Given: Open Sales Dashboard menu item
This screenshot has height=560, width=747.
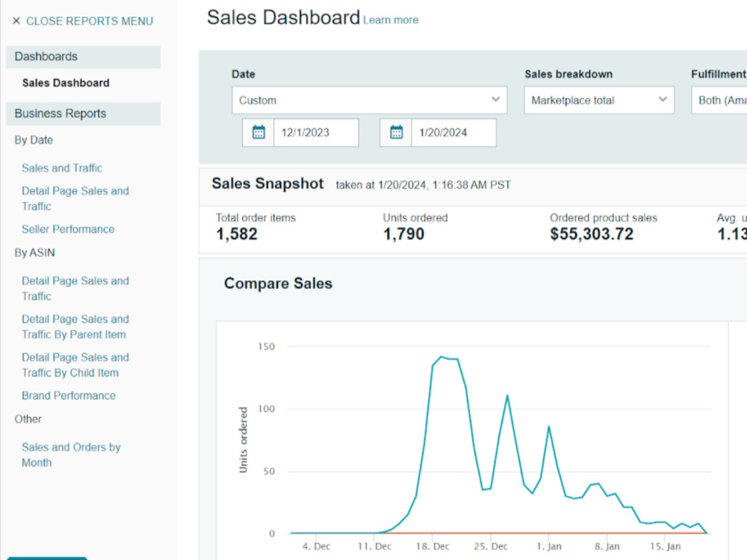Looking at the screenshot, I should coord(66,83).
